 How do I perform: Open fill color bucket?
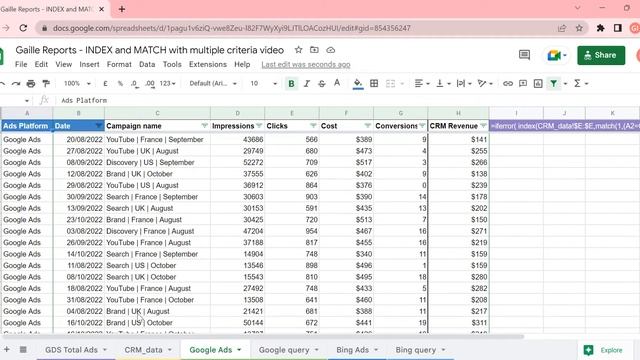coord(358,84)
